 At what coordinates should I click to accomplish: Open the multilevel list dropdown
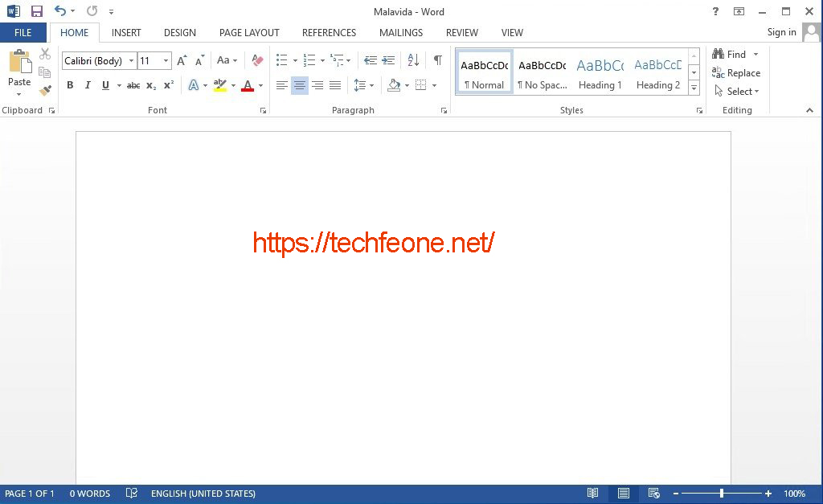click(x=349, y=61)
